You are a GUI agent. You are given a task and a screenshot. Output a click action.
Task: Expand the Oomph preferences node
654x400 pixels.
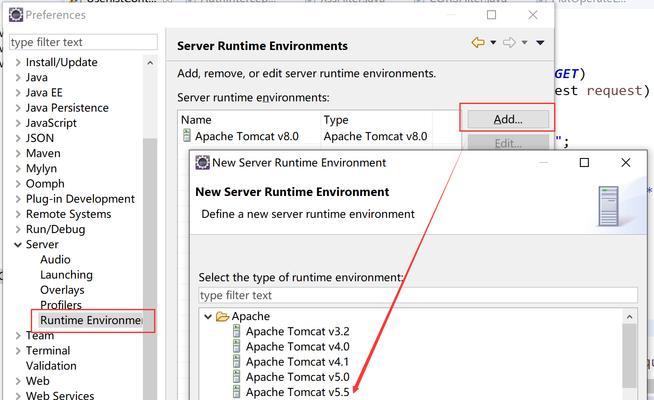coord(18,184)
